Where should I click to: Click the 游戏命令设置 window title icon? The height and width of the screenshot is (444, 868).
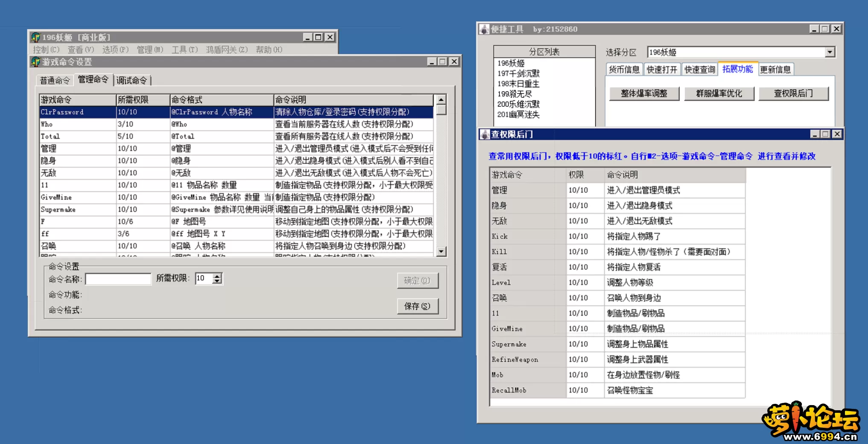36,62
